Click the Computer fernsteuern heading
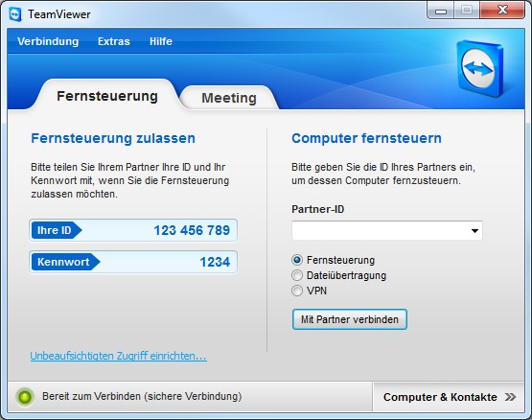Viewport: 532px width, 420px height. coord(366,138)
